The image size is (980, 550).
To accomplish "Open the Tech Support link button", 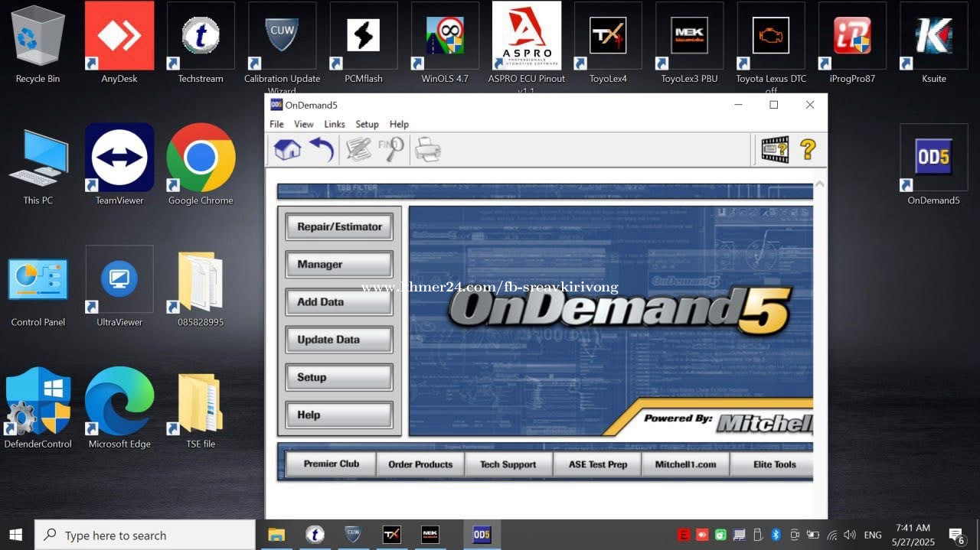I will coord(508,464).
